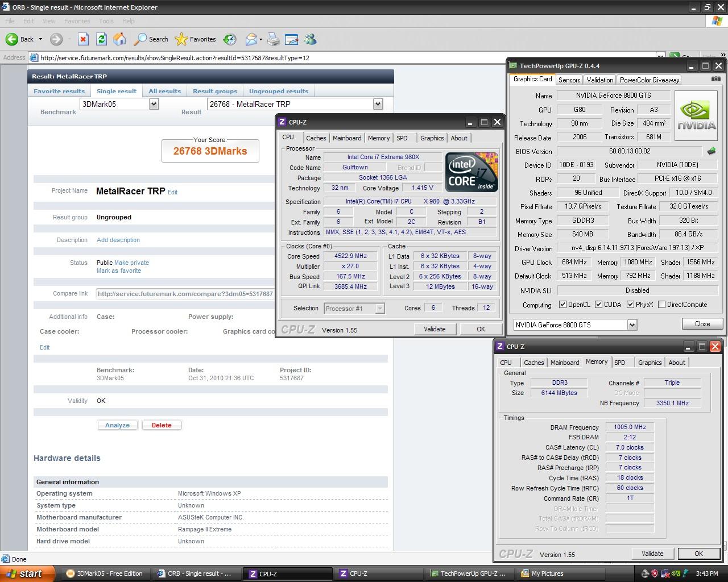Click the red Delete button
The height and width of the screenshot is (582, 728).
162,425
